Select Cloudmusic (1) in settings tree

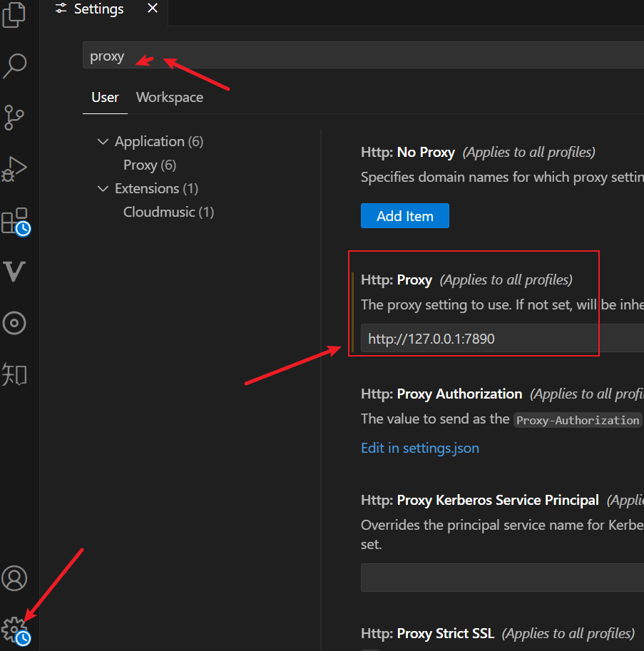coord(168,212)
